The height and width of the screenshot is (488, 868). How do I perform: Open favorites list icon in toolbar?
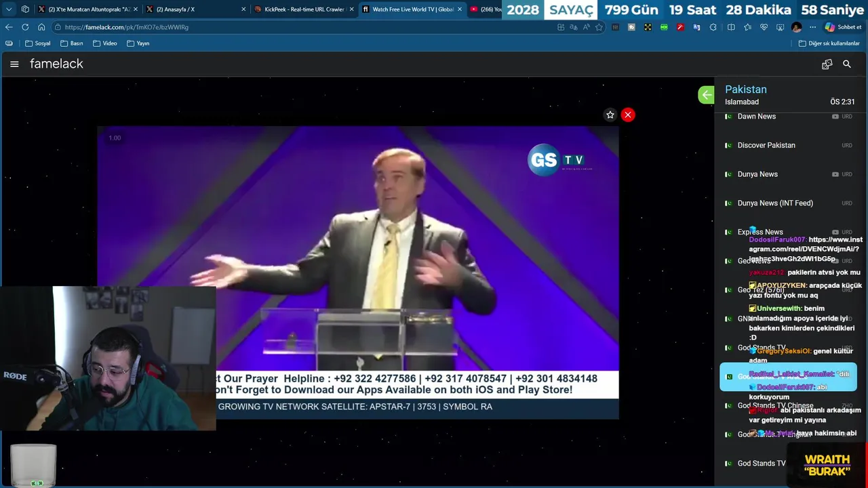tap(747, 27)
